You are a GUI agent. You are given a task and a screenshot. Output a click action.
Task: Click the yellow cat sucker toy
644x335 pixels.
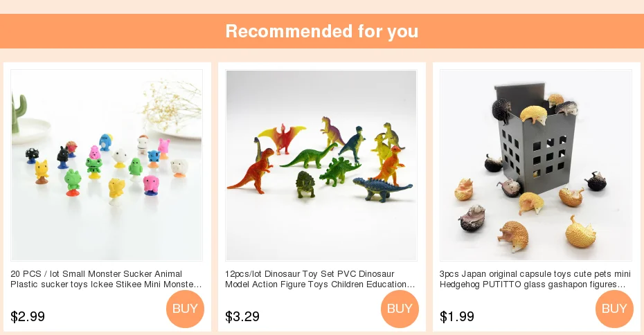pos(42,172)
